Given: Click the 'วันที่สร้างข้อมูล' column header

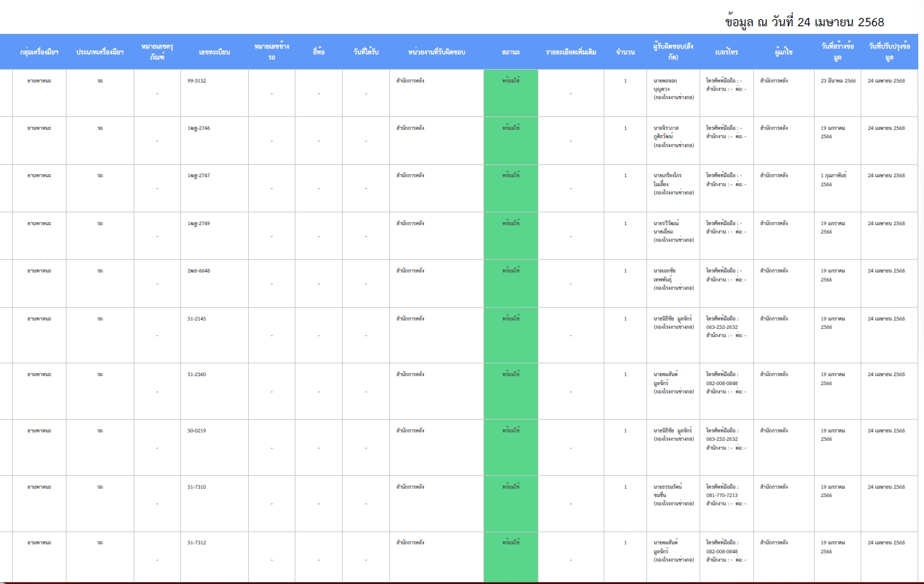Looking at the screenshot, I should click(x=838, y=52).
